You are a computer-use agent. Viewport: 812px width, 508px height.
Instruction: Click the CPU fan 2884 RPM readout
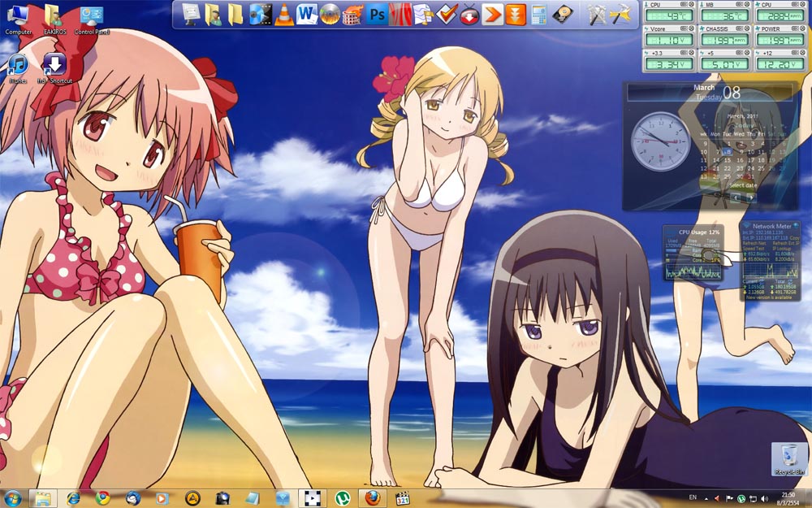tap(780, 15)
